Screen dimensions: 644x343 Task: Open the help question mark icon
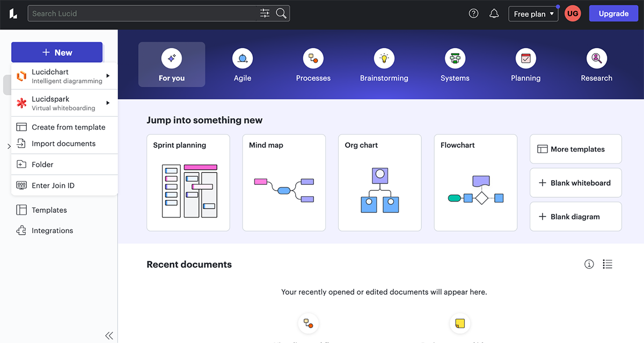tap(473, 14)
